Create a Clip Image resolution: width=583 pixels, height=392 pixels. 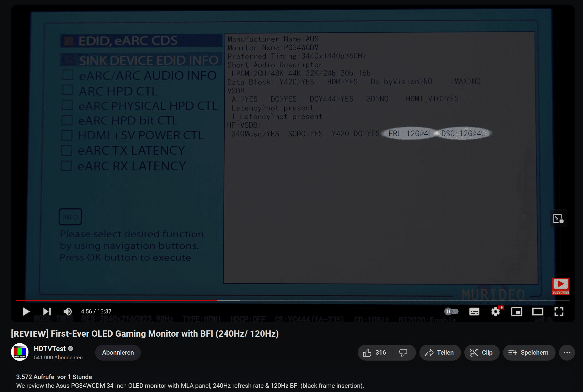pos(482,353)
